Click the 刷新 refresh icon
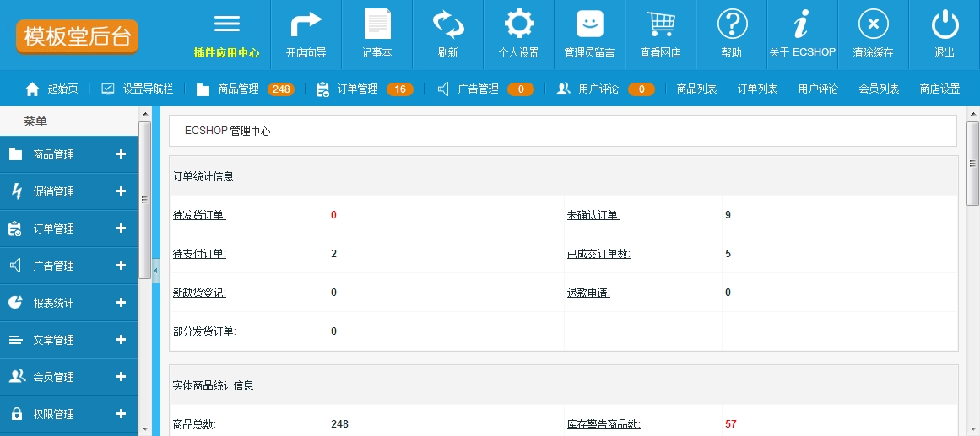980x436 pixels. pyautogui.click(x=448, y=24)
